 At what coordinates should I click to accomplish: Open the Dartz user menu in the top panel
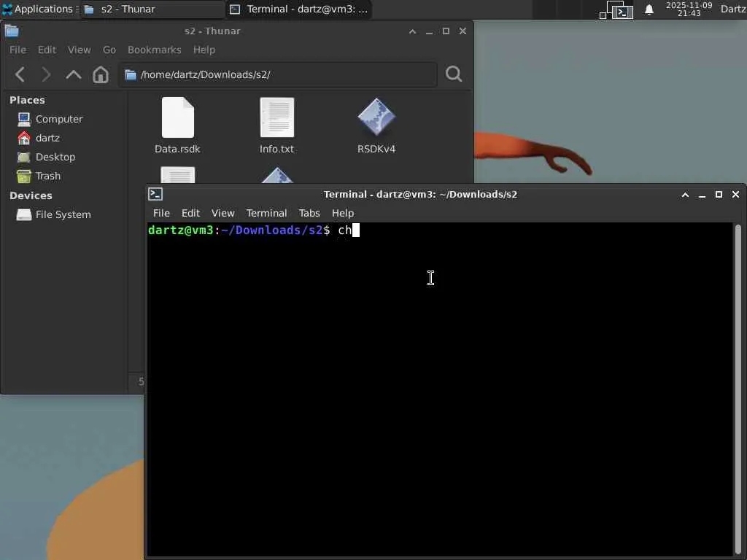click(732, 9)
